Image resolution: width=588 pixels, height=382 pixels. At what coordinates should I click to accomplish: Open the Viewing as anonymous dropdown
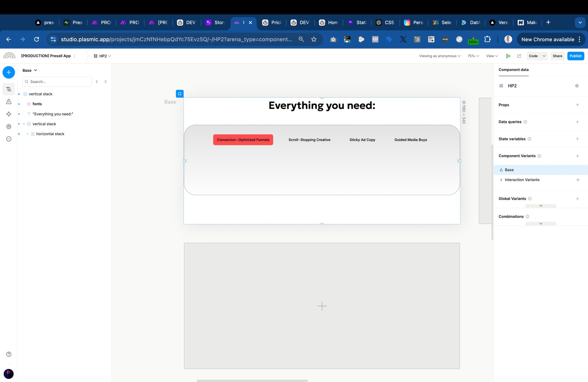[x=439, y=56]
